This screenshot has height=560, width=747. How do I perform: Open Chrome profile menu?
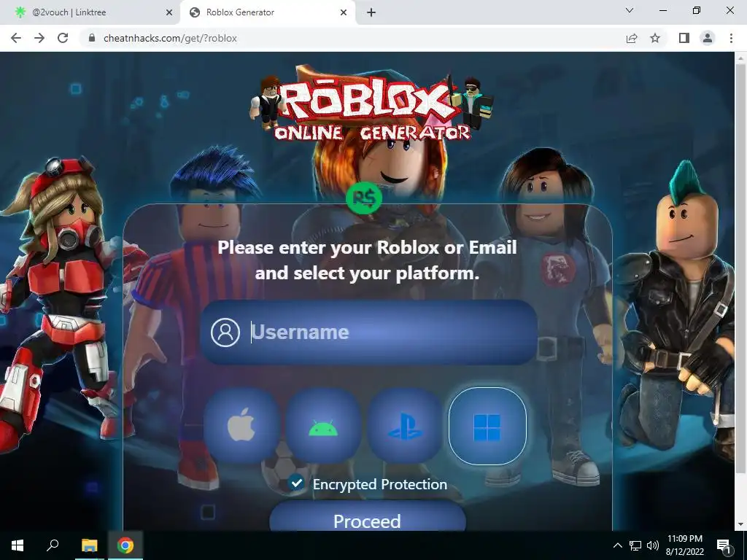708,38
